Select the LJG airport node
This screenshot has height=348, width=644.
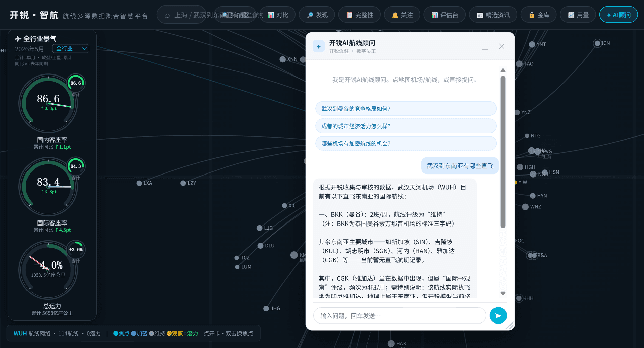point(259,228)
